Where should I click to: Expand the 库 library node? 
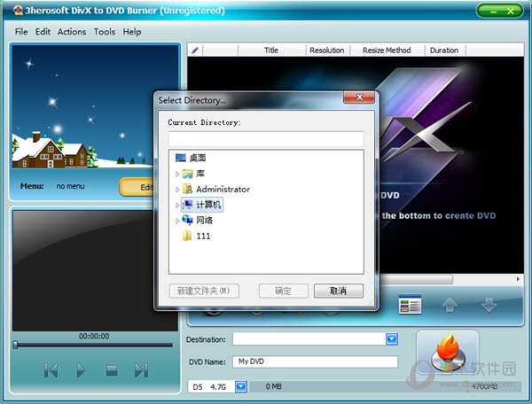pyautogui.click(x=177, y=174)
